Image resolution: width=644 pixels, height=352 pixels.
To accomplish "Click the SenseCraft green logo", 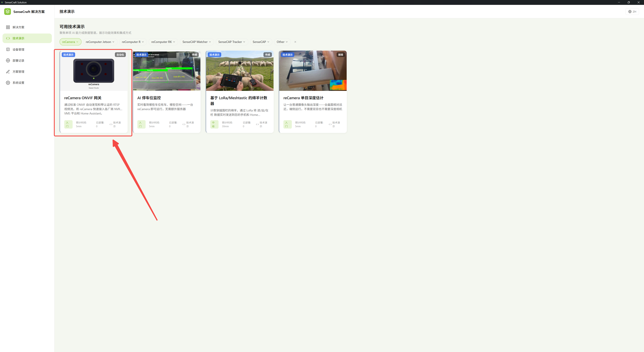I will tap(8, 12).
